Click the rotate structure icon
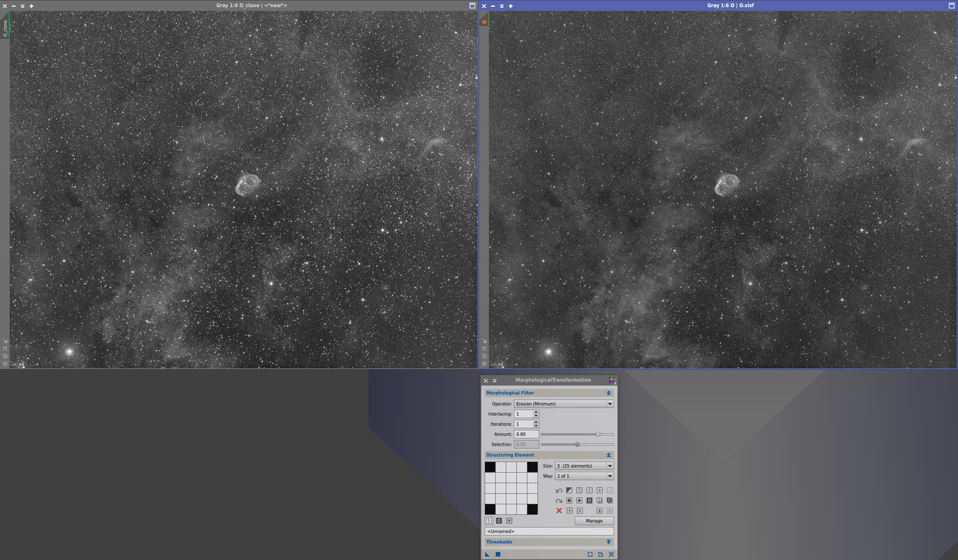The width and height of the screenshot is (958, 560). (579, 490)
